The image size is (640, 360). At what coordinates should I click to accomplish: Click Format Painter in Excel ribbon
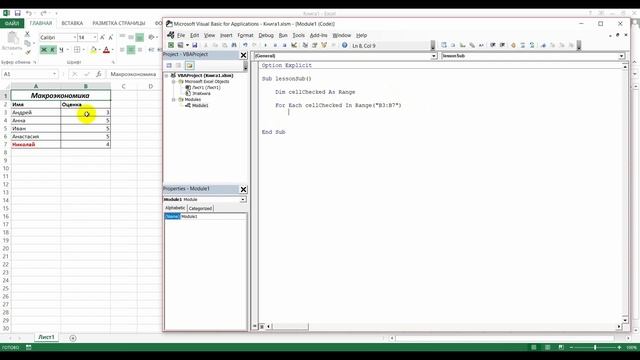click(x=28, y=52)
